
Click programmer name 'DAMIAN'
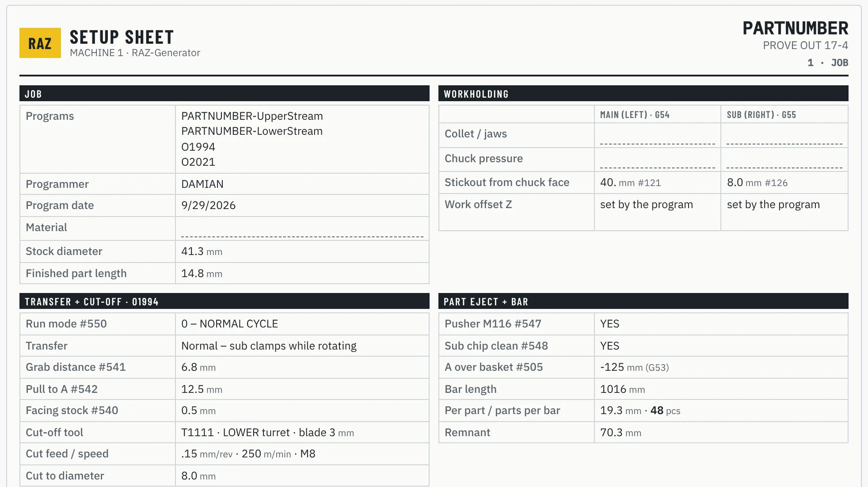point(202,184)
